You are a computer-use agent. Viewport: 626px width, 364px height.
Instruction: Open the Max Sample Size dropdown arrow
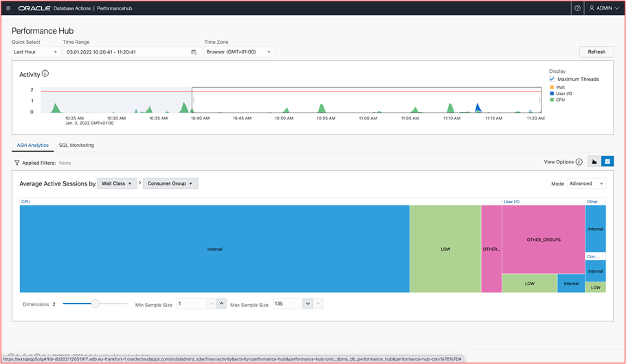[307, 304]
